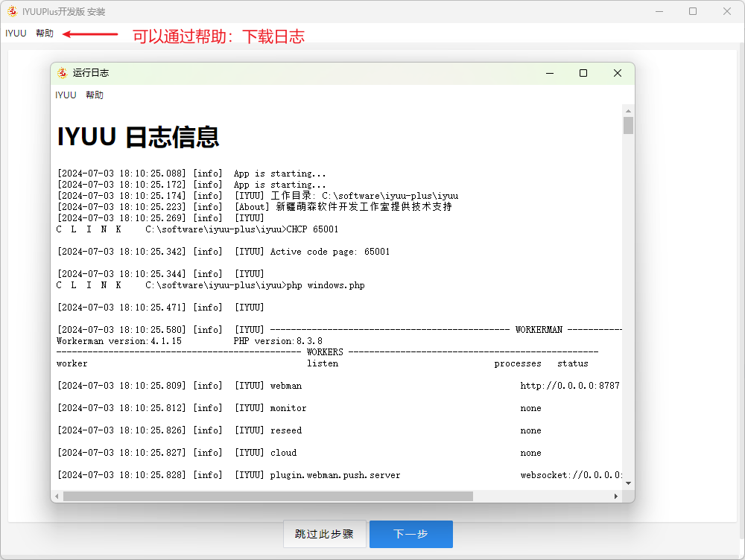Click the php windows.php command line
Image resolution: width=745 pixels, height=560 pixels.
(x=211, y=285)
